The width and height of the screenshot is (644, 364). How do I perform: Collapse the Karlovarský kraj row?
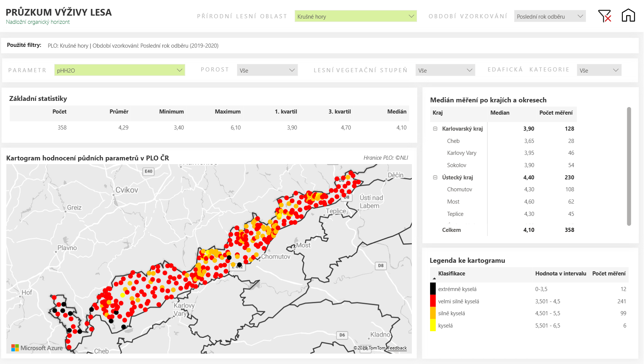tap(435, 129)
